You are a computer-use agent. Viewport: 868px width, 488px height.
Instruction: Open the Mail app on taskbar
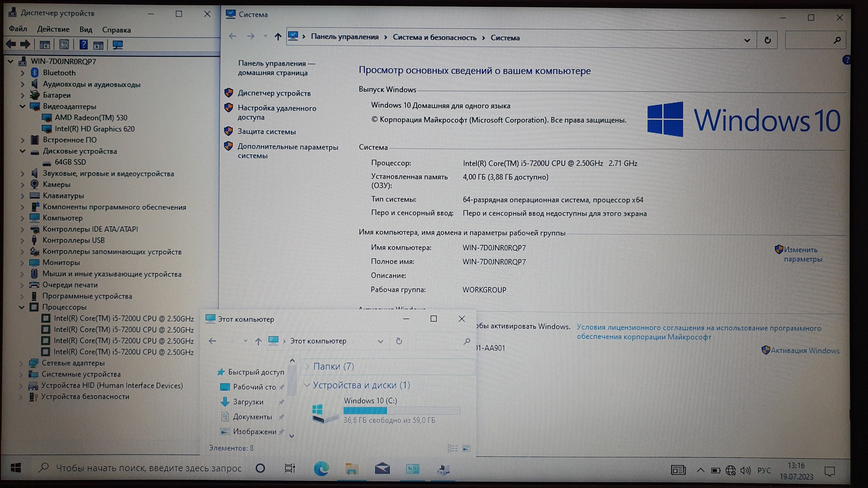point(382,469)
